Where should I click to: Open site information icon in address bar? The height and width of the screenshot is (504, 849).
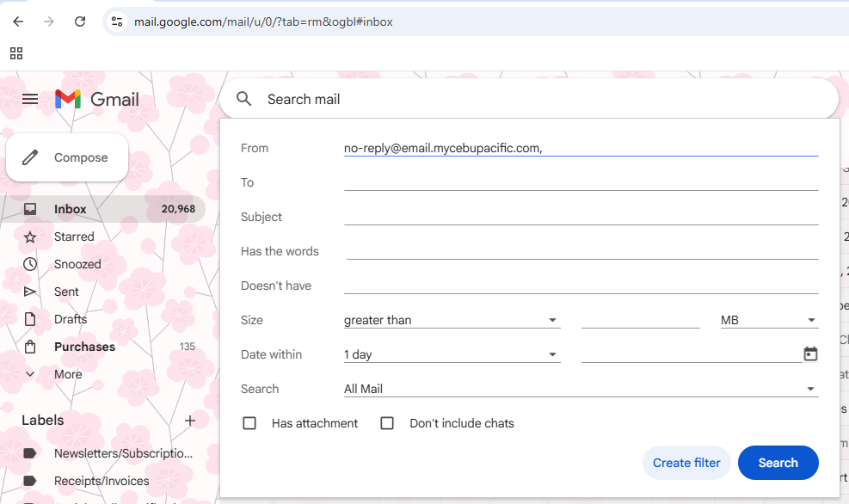click(x=117, y=22)
